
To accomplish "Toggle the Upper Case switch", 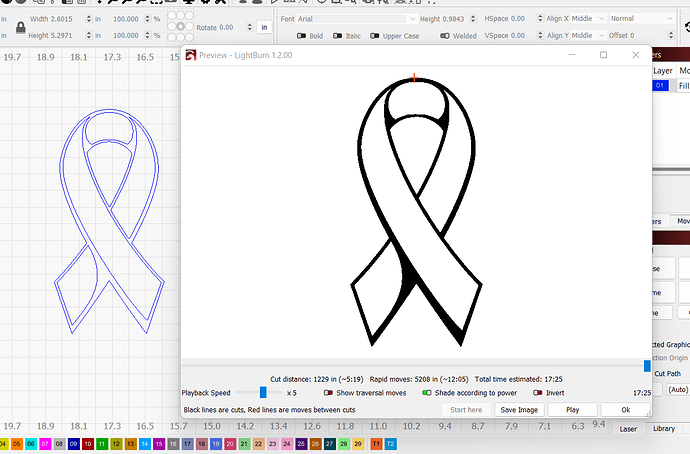I will click(x=374, y=36).
